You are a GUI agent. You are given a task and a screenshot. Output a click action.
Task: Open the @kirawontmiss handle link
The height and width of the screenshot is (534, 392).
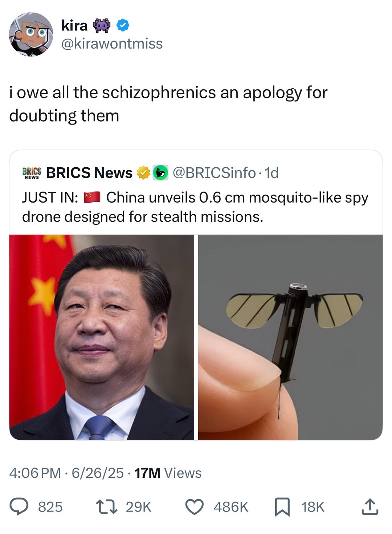point(112,44)
